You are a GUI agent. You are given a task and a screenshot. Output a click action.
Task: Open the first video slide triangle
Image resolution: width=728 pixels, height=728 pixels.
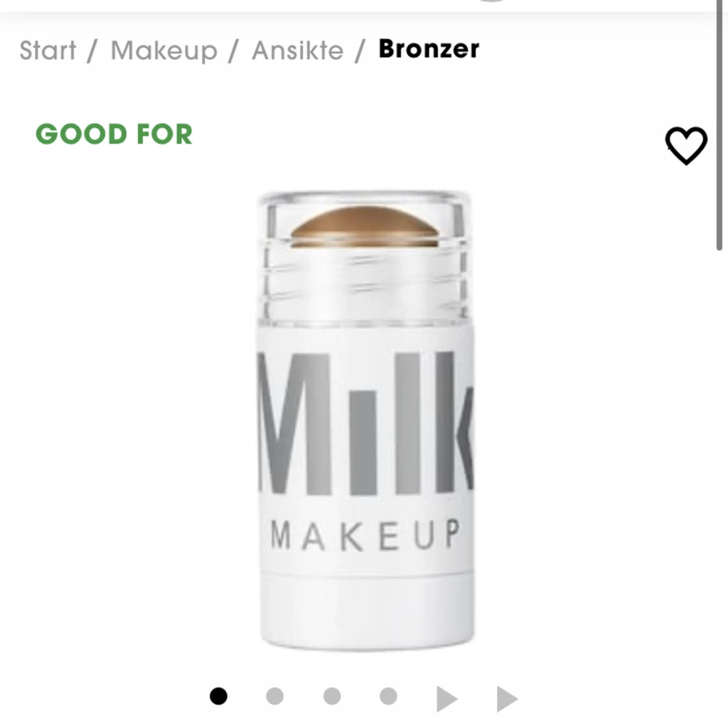(447, 699)
